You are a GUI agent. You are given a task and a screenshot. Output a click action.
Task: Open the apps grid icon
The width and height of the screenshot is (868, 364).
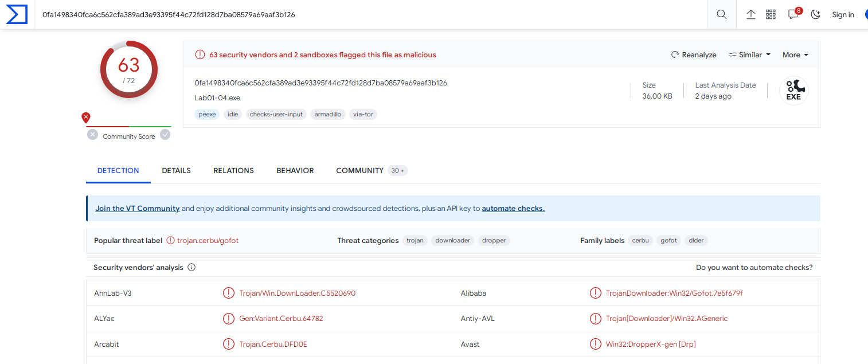point(771,15)
